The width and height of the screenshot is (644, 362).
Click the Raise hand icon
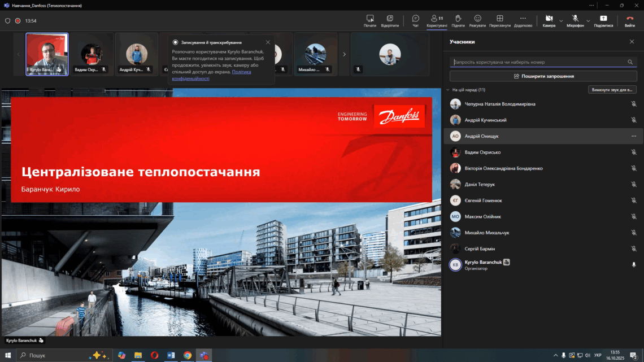[458, 20]
